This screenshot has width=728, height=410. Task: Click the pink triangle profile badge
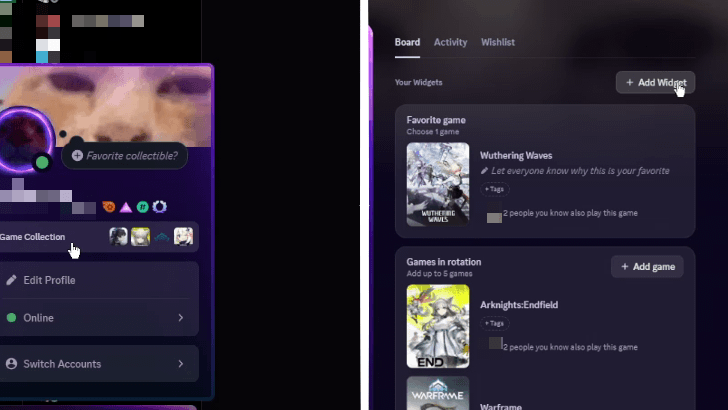(x=126, y=207)
